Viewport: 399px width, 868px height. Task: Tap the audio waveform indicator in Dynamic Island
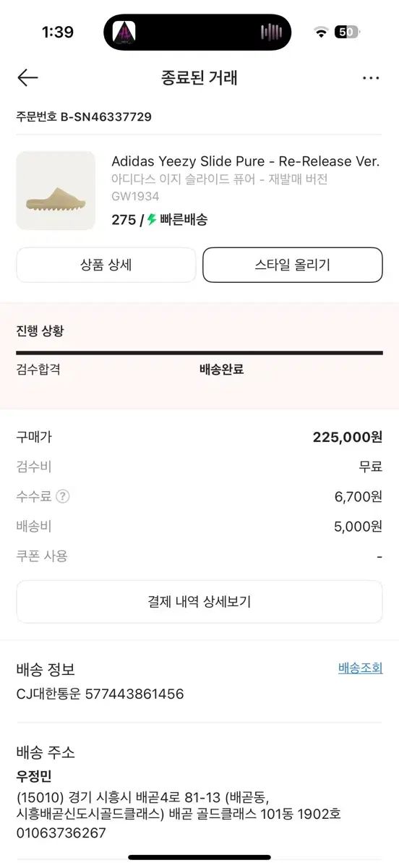coord(271,32)
